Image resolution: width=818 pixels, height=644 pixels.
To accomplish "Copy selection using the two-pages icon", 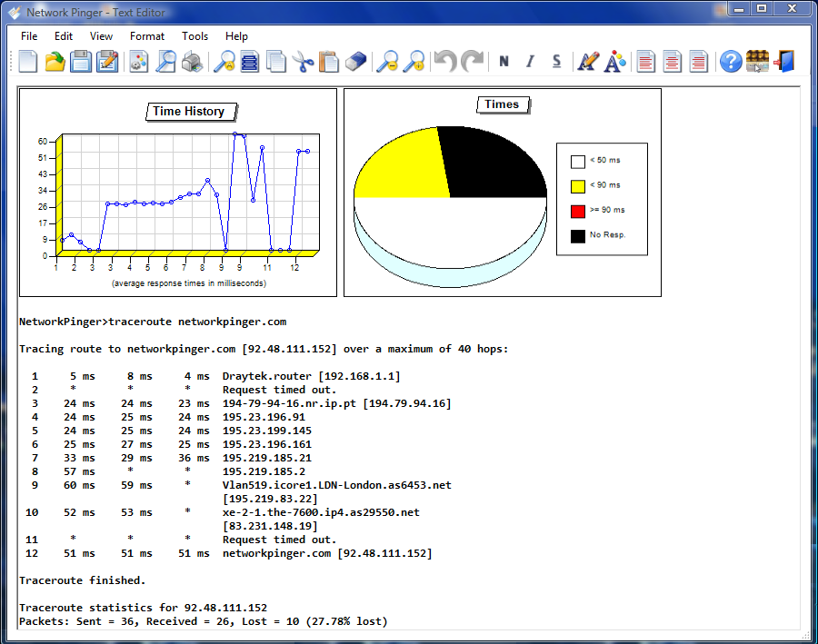I will (276, 62).
